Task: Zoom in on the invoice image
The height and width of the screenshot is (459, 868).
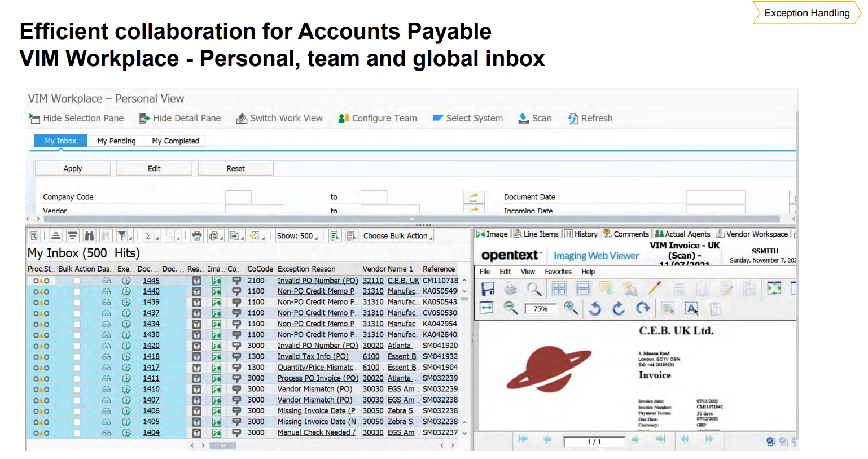Action: (571, 308)
